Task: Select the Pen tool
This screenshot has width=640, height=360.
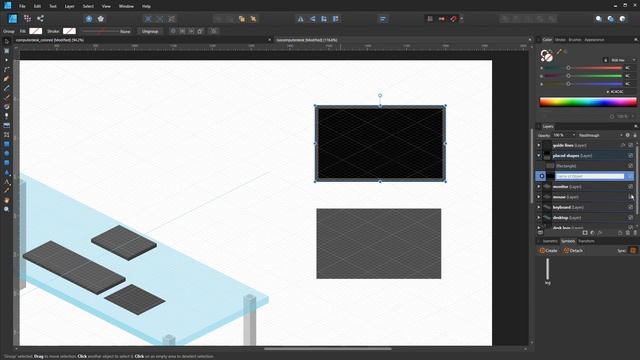Action: pos(7,79)
